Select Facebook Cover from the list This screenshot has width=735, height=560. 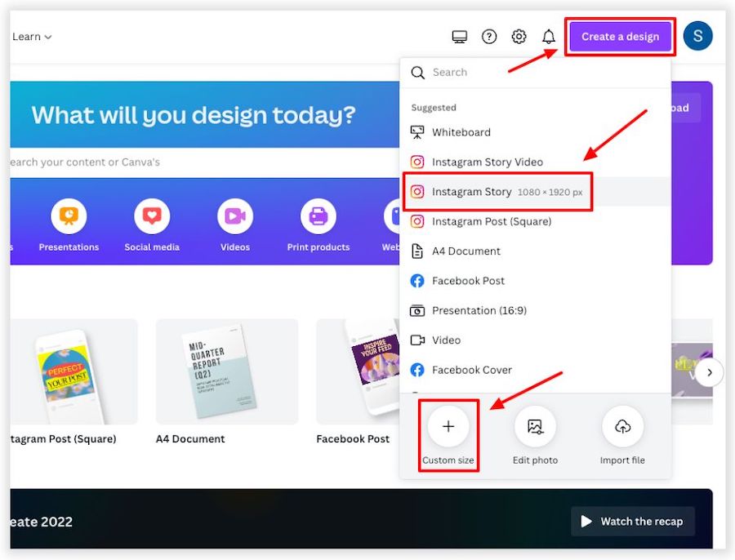click(471, 370)
